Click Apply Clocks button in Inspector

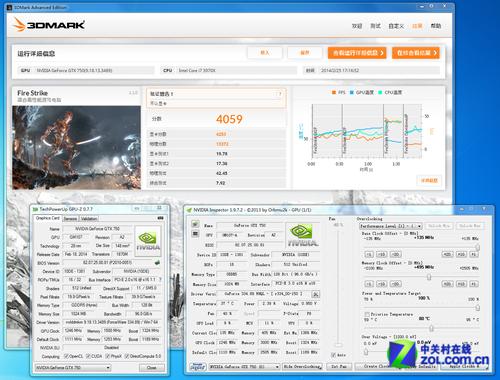tap(464, 367)
